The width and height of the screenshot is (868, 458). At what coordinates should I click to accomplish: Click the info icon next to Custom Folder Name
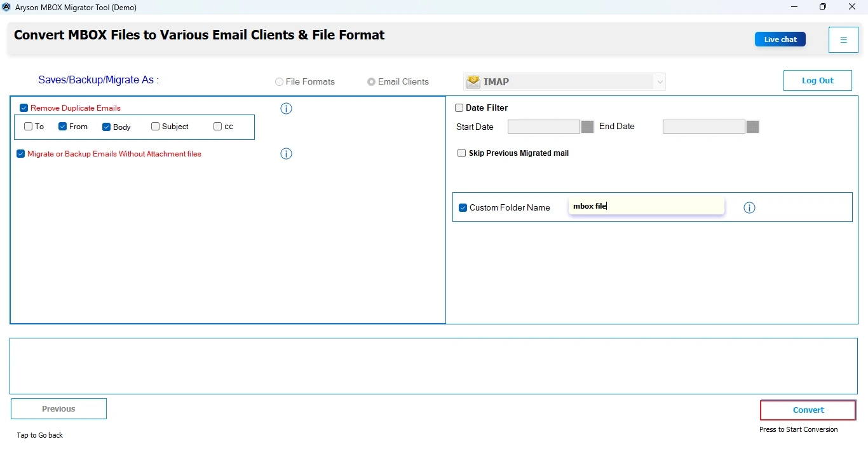pyautogui.click(x=749, y=207)
